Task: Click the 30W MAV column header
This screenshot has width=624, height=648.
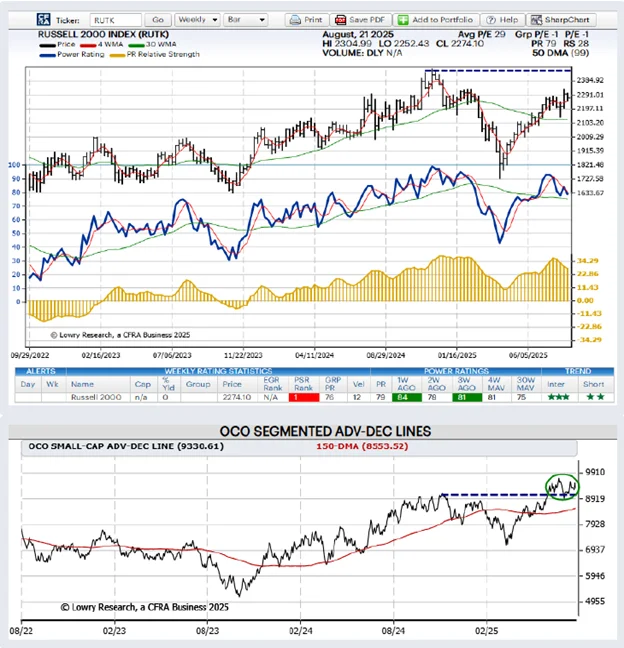Action: coord(526,384)
